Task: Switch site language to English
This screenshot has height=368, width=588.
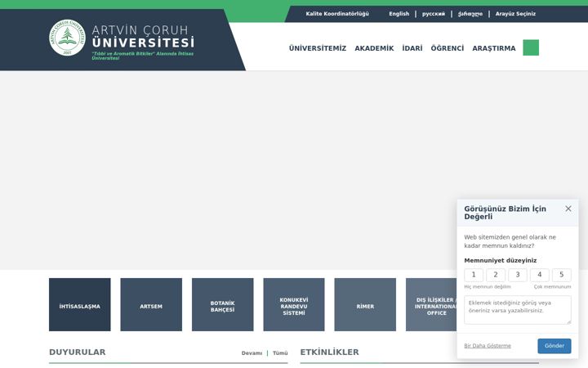Action: 399,14
